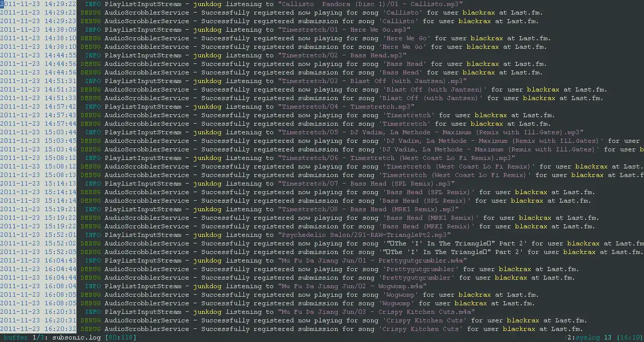Click file path "Timestretch/07 - Bass Head (SPL Remix).mp3"
The width and height of the screenshot is (644, 342).
[x=366, y=184]
